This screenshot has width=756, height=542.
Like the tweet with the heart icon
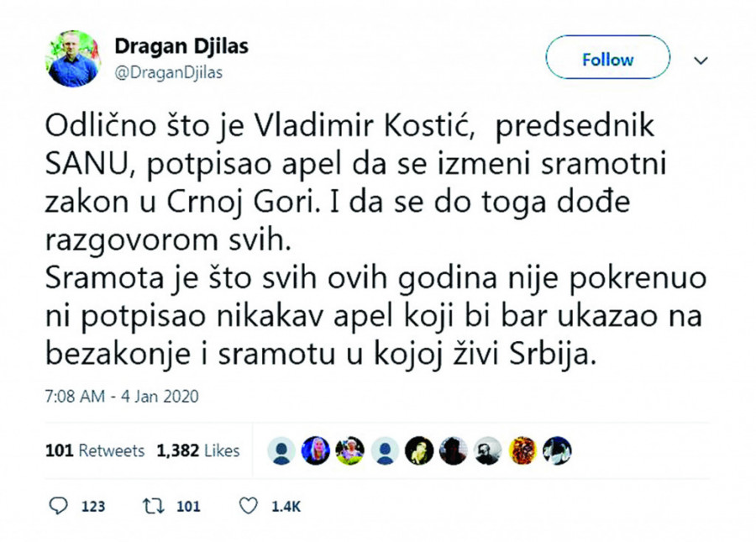tap(248, 506)
